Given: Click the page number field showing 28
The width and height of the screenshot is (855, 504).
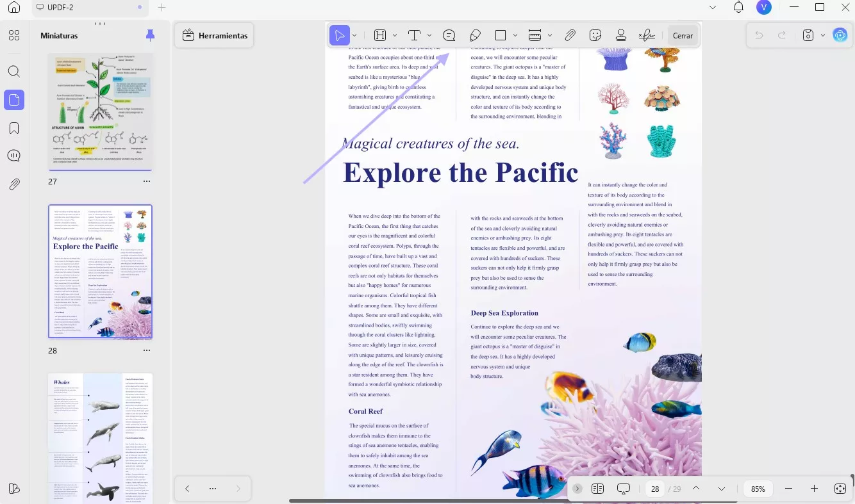Looking at the screenshot, I should 655,489.
